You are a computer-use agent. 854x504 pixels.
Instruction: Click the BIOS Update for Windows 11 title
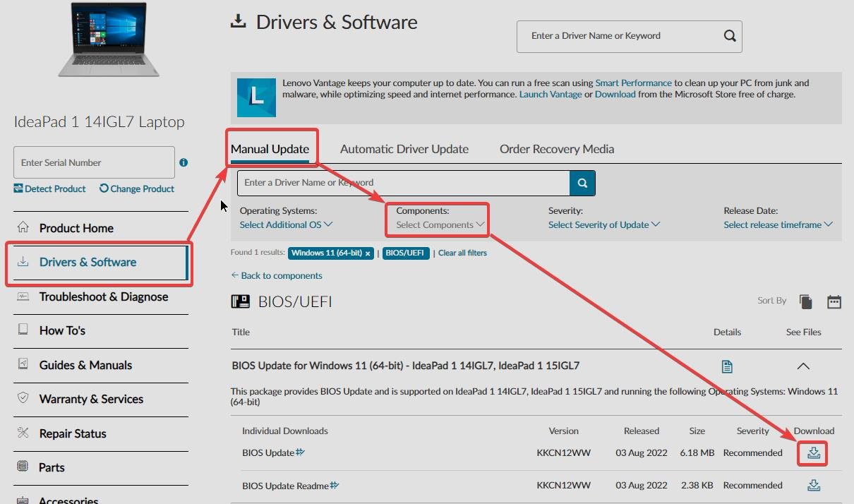(x=406, y=366)
